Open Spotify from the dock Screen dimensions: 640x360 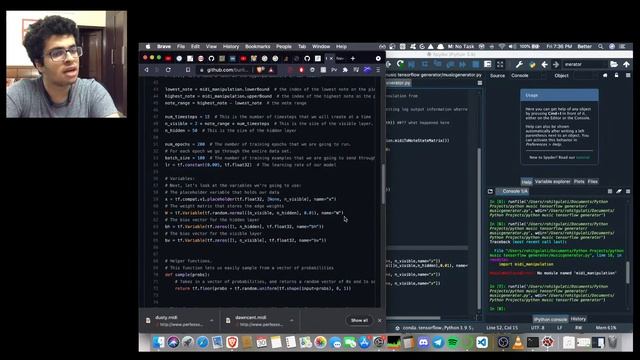click(x=452, y=342)
